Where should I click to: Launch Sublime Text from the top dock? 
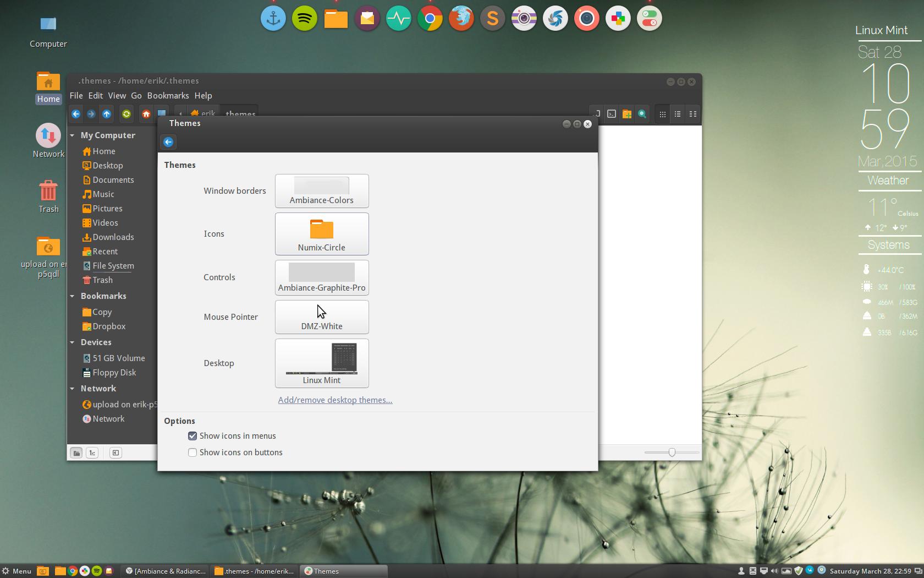(x=493, y=19)
